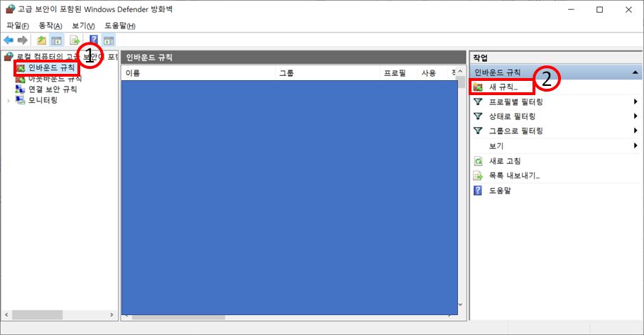Sort by the 이름 column header
Screen dimensions: 644x335
pyautogui.click(x=198, y=73)
